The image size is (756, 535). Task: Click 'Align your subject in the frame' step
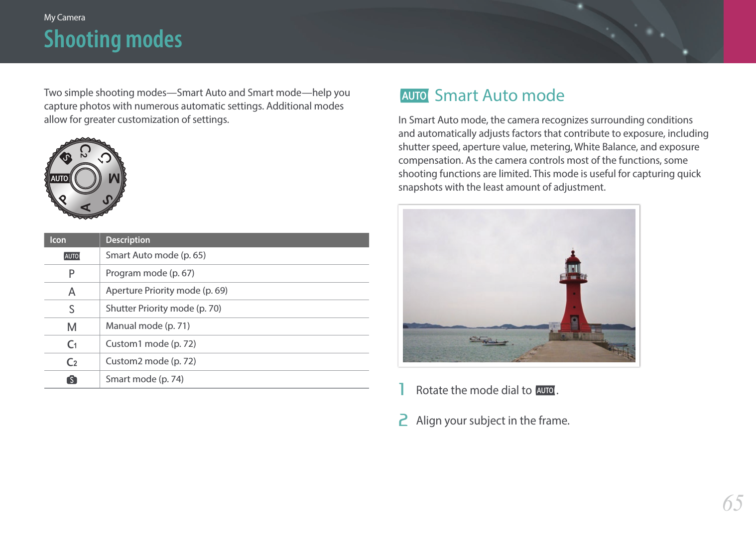click(493, 421)
